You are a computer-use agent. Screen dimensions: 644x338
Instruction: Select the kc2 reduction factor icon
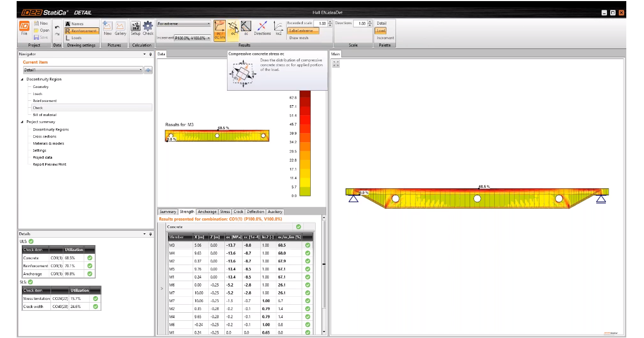(x=279, y=28)
